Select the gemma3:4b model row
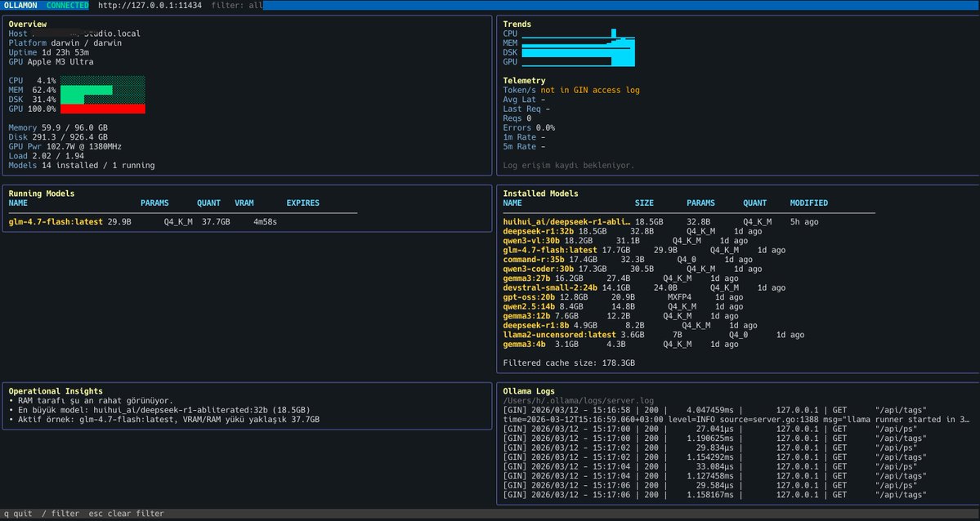Image resolution: width=980 pixels, height=521 pixels. click(620, 345)
